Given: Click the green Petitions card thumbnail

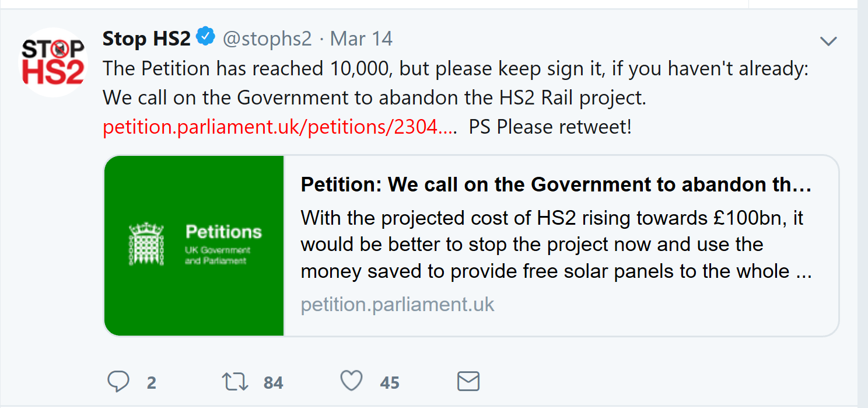Looking at the screenshot, I should point(194,245).
